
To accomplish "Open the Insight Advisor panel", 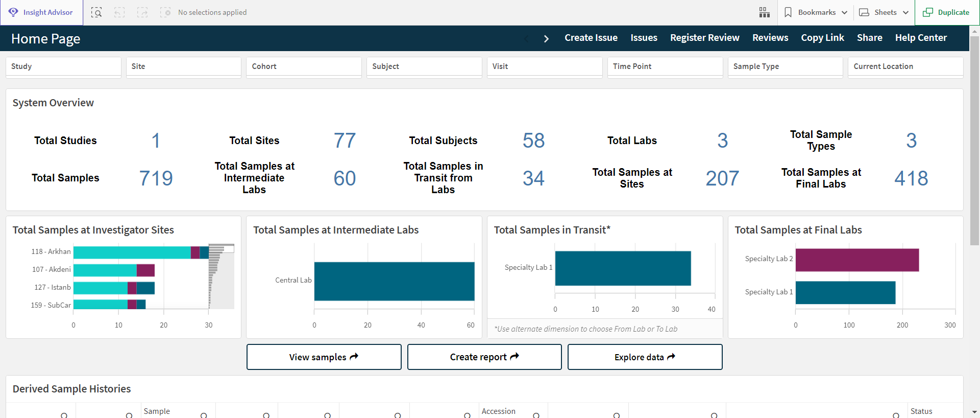I will point(41,12).
